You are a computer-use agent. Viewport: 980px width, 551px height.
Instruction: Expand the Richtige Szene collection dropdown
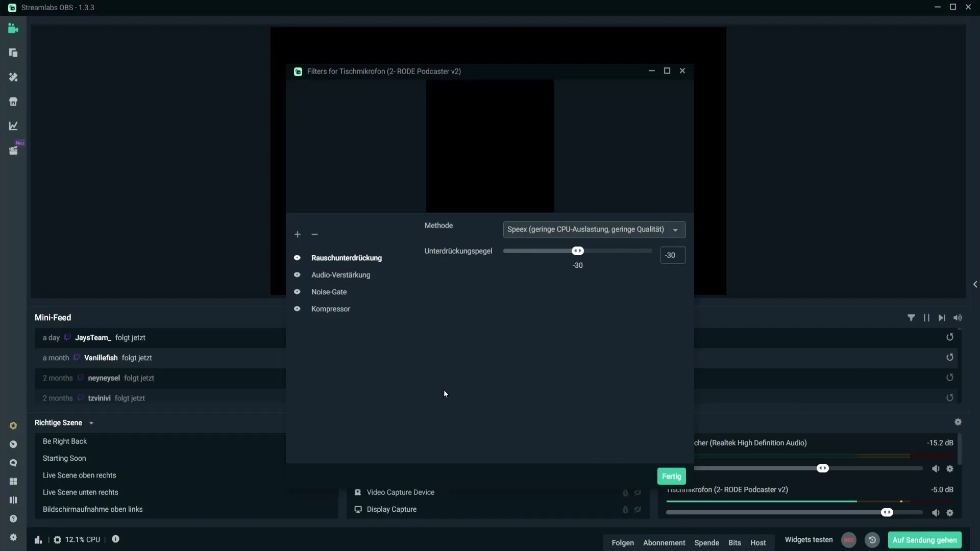[x=91, y=423]
